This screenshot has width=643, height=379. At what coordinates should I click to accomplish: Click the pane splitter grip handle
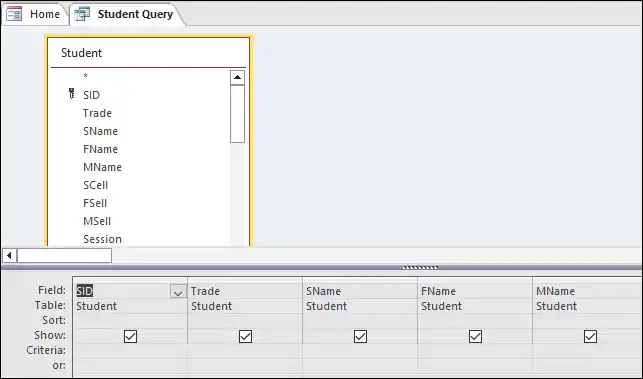coord(420,267)
